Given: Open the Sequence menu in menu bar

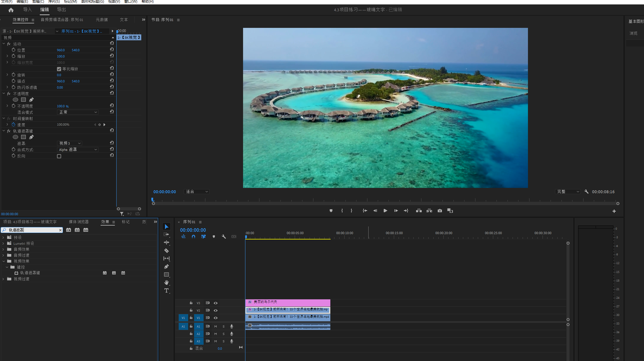Looking at the screenshot, I should click(54, 1).
